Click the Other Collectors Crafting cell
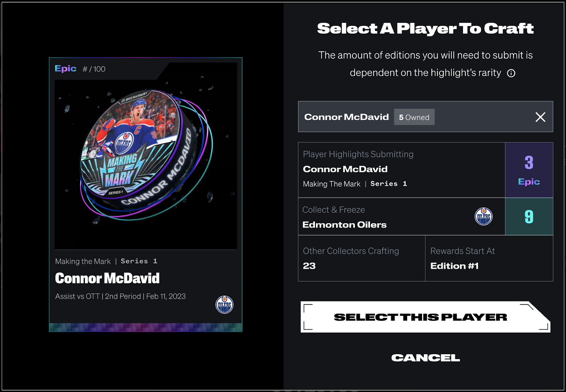The image size is (566, 392). [x=362, y=258]
